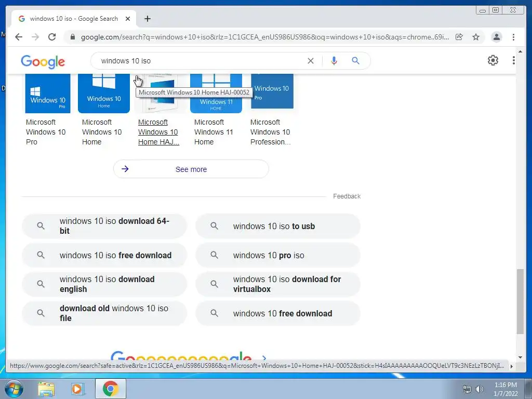Go back to the previous page
The width and height of the screenshot is (532, 399).
[x=19, y=37]
